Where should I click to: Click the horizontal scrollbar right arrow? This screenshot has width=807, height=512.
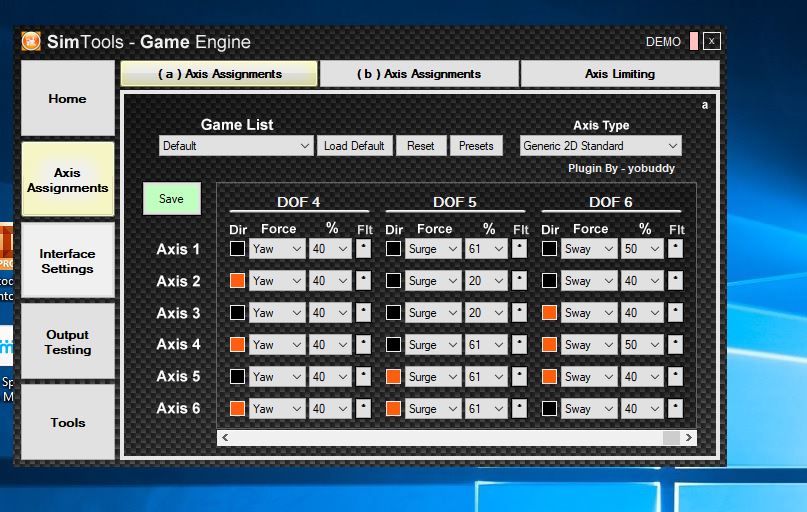point(689,437)
